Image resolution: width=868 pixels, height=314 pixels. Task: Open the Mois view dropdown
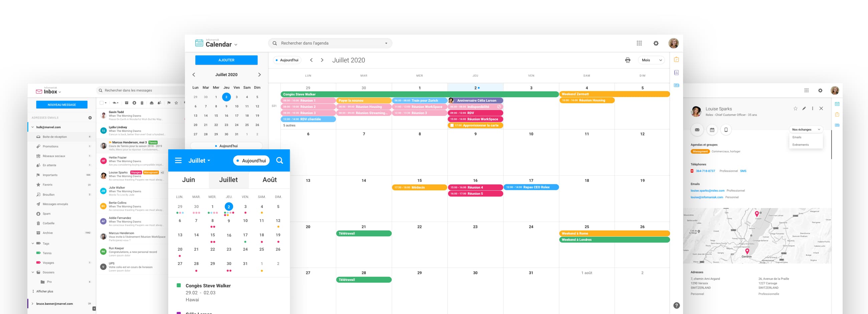tap(651, 60)
